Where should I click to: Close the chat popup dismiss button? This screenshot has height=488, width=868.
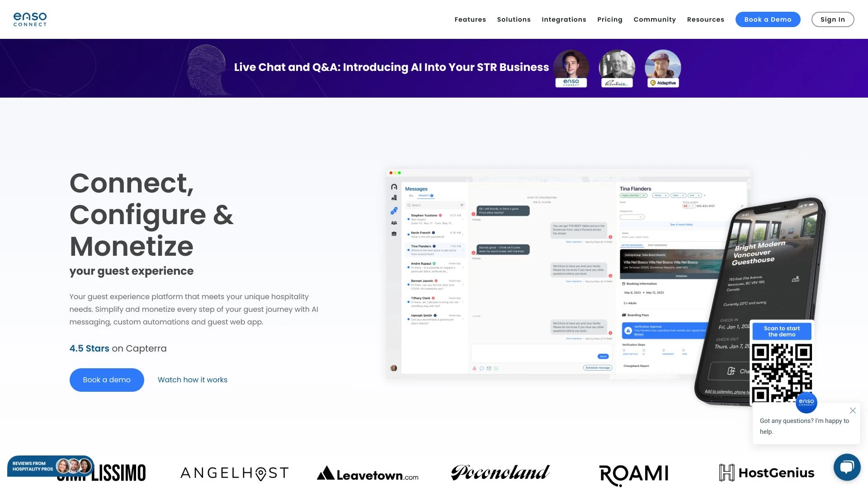[x=853, y=411]
